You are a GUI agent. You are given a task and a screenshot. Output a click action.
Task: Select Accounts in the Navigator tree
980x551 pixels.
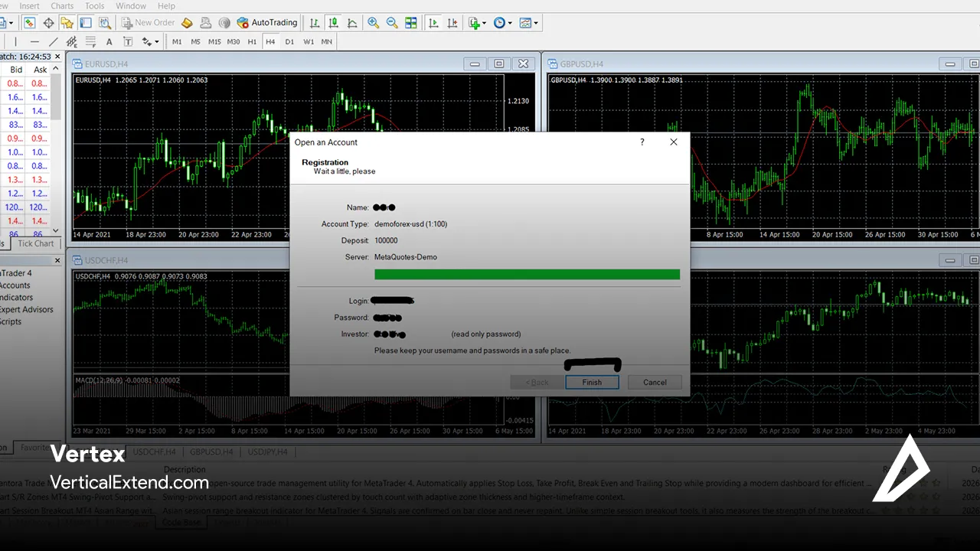point(15,285)
